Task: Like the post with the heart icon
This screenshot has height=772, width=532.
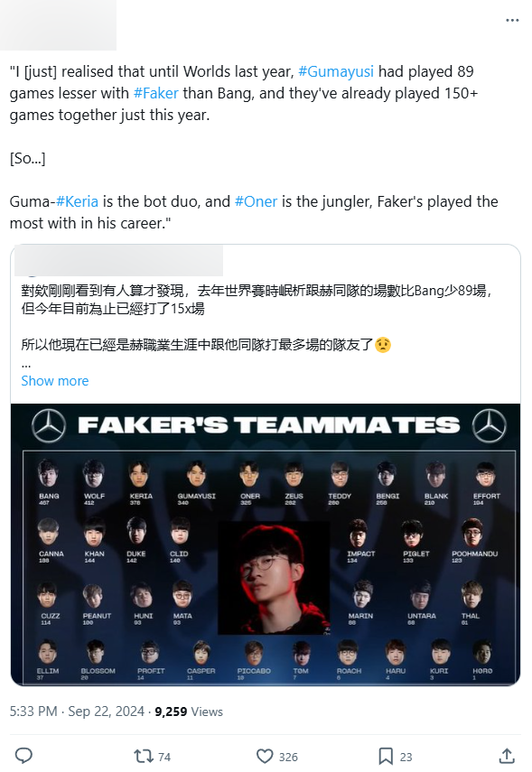Action: [x=265, y=756]
